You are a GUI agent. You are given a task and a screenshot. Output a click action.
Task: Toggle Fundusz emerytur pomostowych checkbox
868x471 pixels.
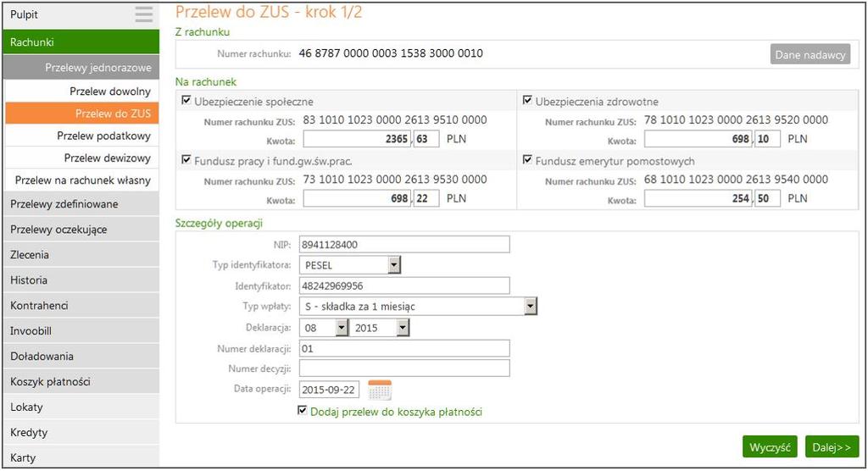click(x=527, y=160)
